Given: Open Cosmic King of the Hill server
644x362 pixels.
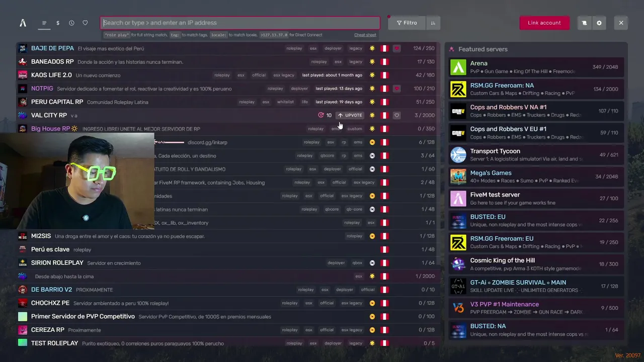Looking at the screenshot, I should 536,264.
